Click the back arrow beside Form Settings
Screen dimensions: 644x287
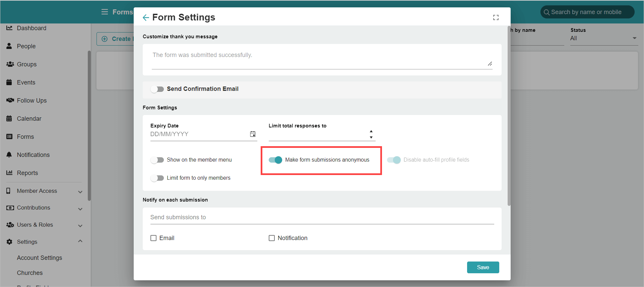(x=146, y=17)
